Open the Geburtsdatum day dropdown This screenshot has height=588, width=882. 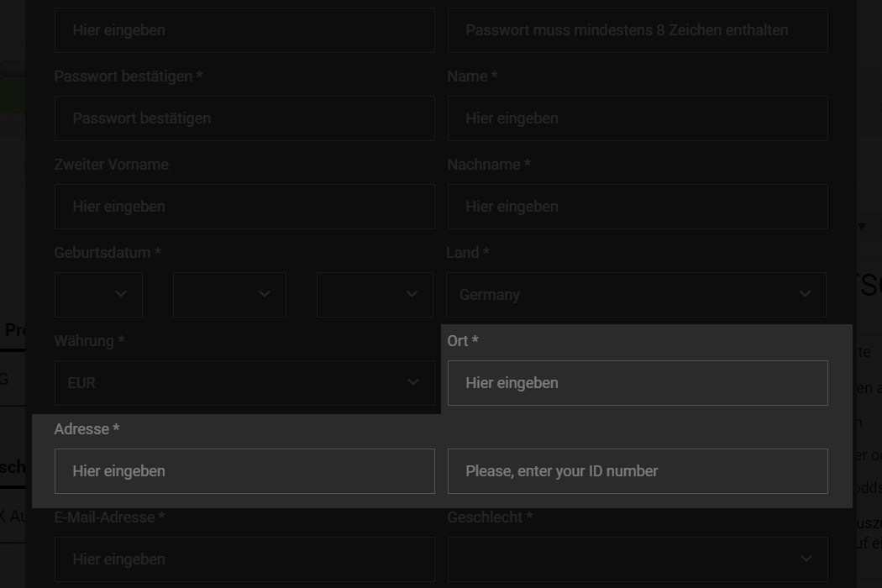coord(98,294)
